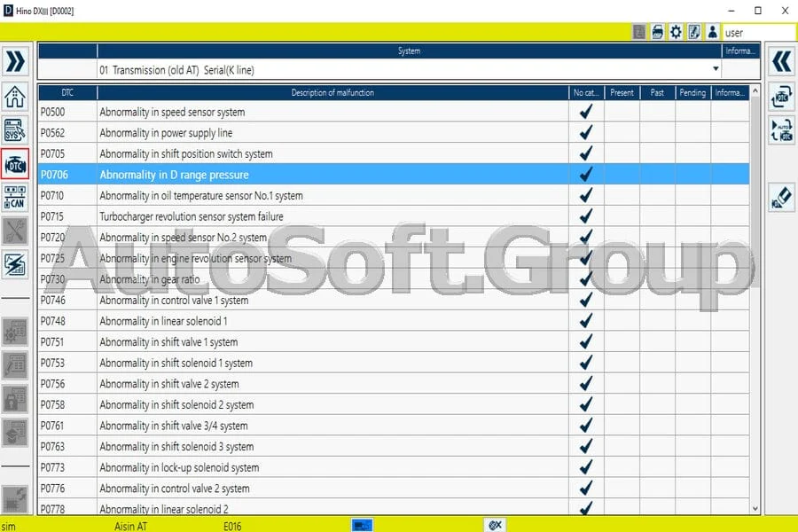Click the Description of malfunction column header

(332, 92)
